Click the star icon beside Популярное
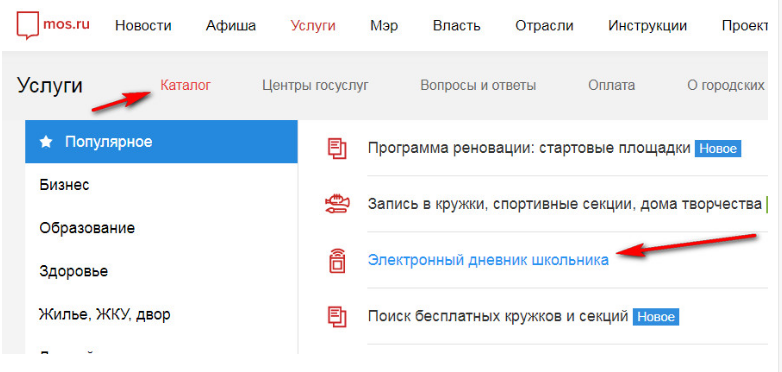Viewport: 782px width, 372px height. [x=46, y=142]
